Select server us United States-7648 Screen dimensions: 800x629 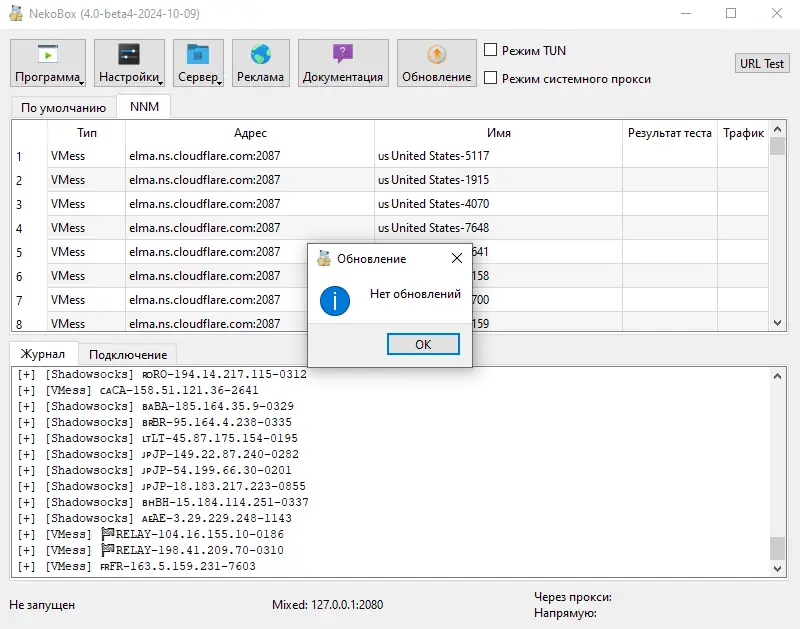tap(434, 228)
